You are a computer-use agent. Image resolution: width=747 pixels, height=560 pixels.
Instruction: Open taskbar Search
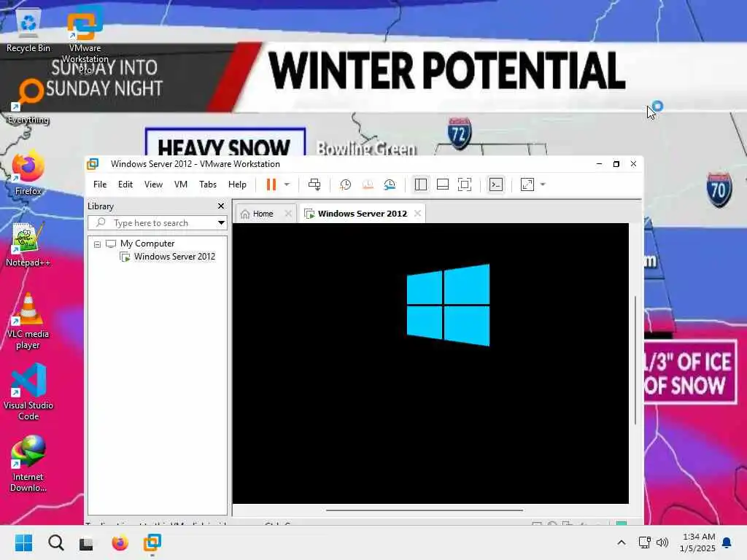click(55, 542)
